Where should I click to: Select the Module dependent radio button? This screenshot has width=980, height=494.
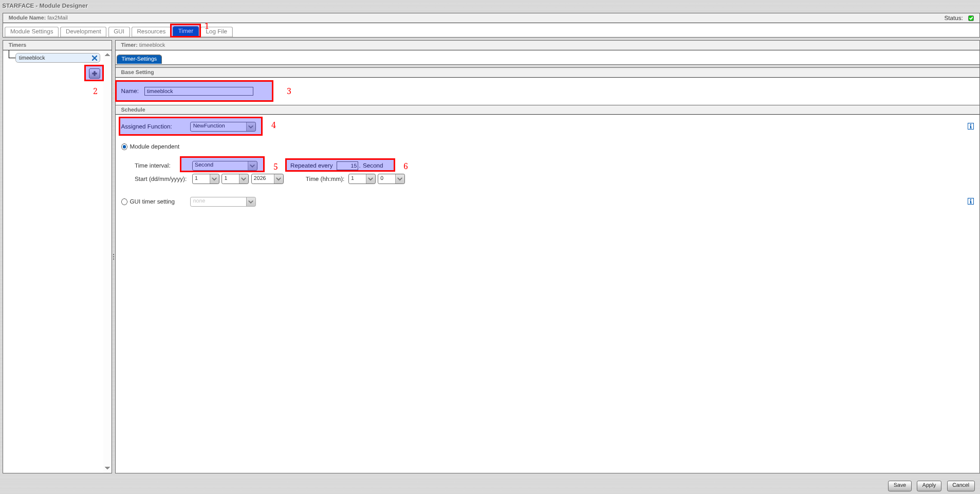pos(124,147)
